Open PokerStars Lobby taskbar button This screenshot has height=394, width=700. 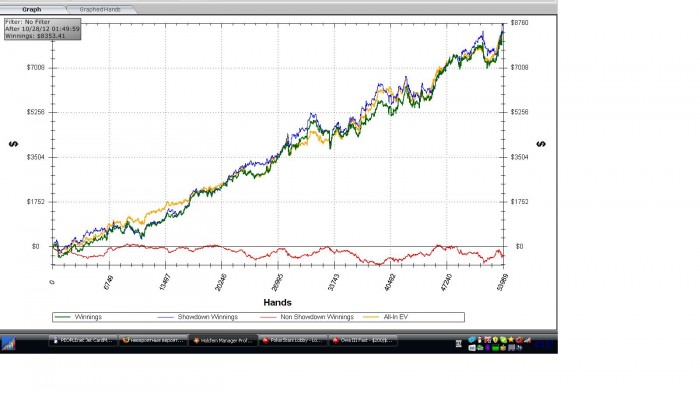tap(293, 340)
